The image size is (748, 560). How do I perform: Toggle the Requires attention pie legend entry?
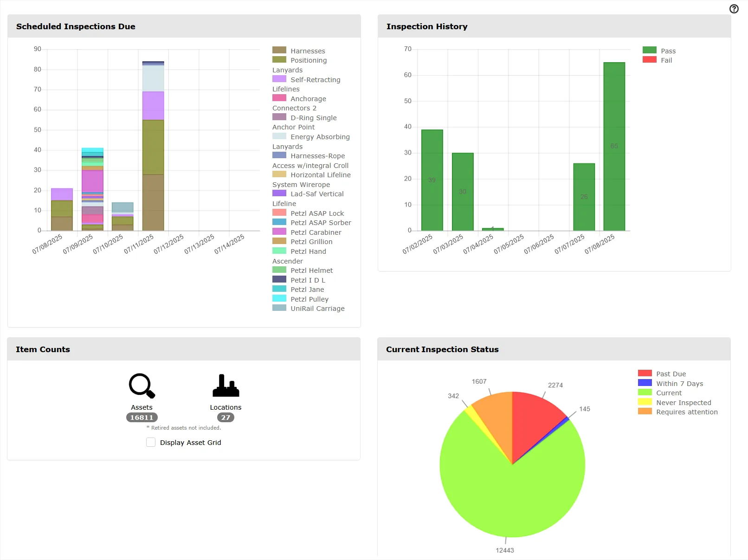tap(678, 412)
